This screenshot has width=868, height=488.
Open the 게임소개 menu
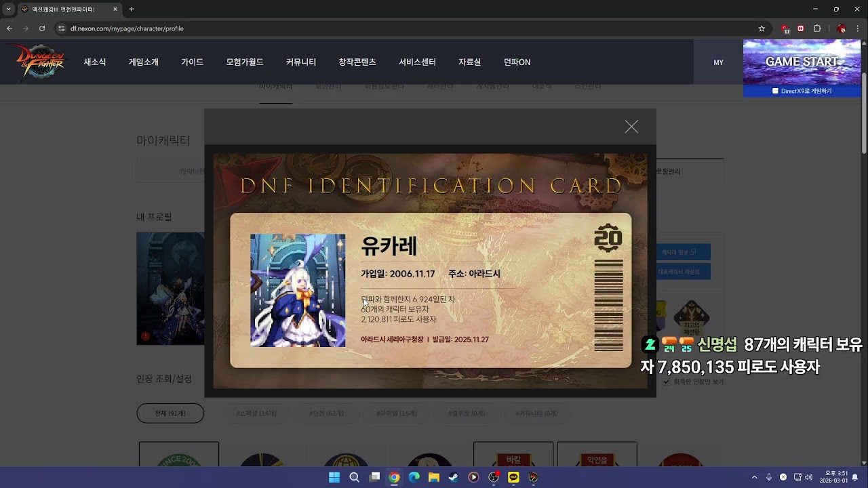144,62
